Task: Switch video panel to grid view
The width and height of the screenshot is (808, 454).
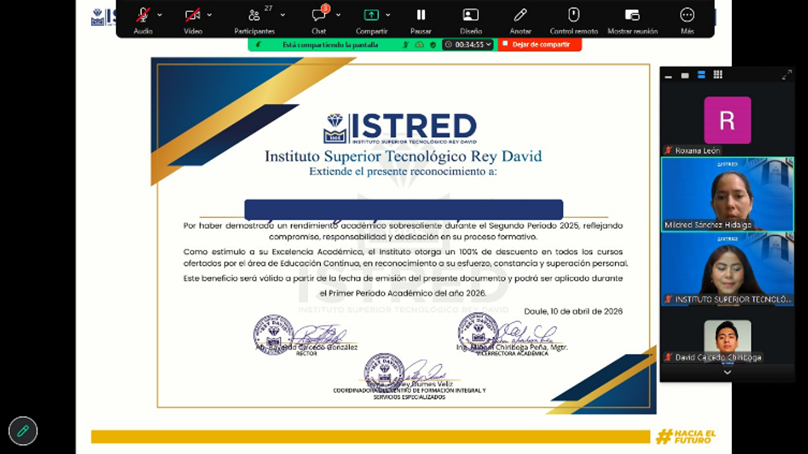Action: (718, 75)
